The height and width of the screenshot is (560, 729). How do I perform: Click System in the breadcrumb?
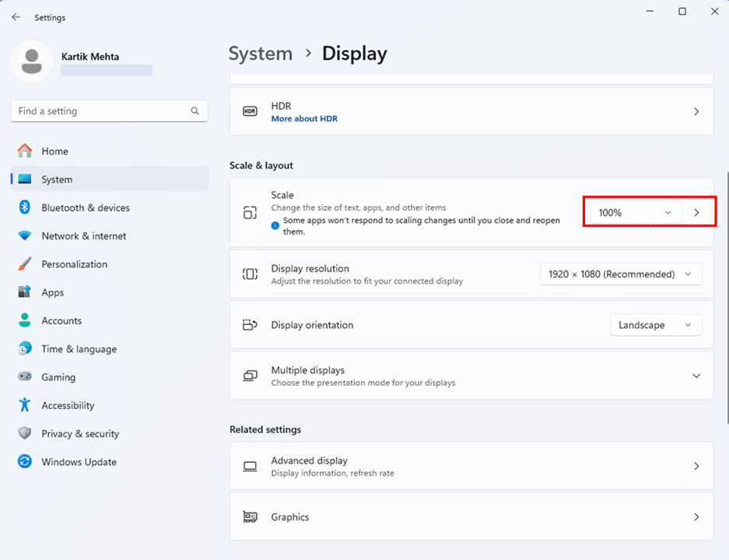[x=261, y=54]
